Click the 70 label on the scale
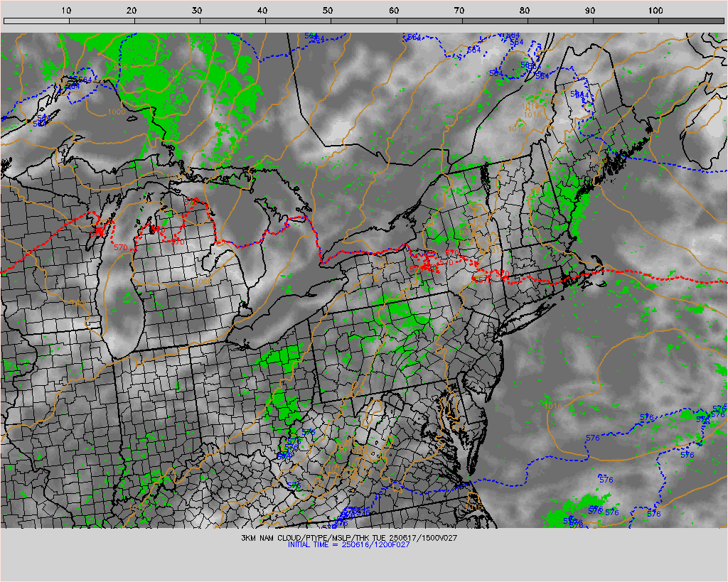 459,11
